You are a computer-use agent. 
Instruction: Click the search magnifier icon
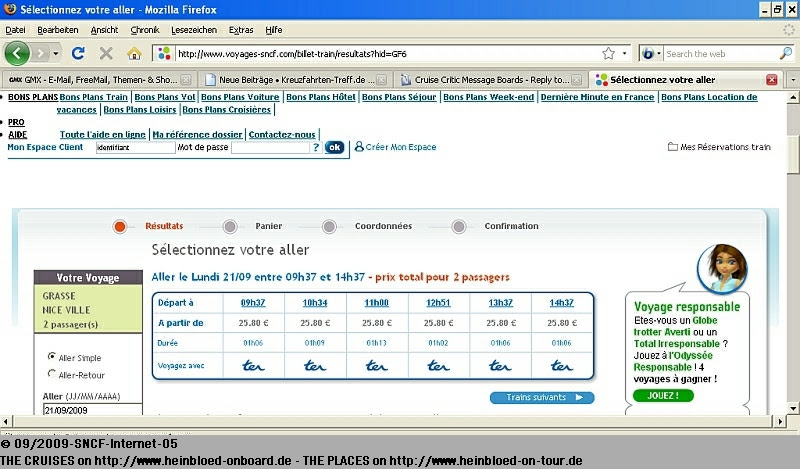(786, 53)
